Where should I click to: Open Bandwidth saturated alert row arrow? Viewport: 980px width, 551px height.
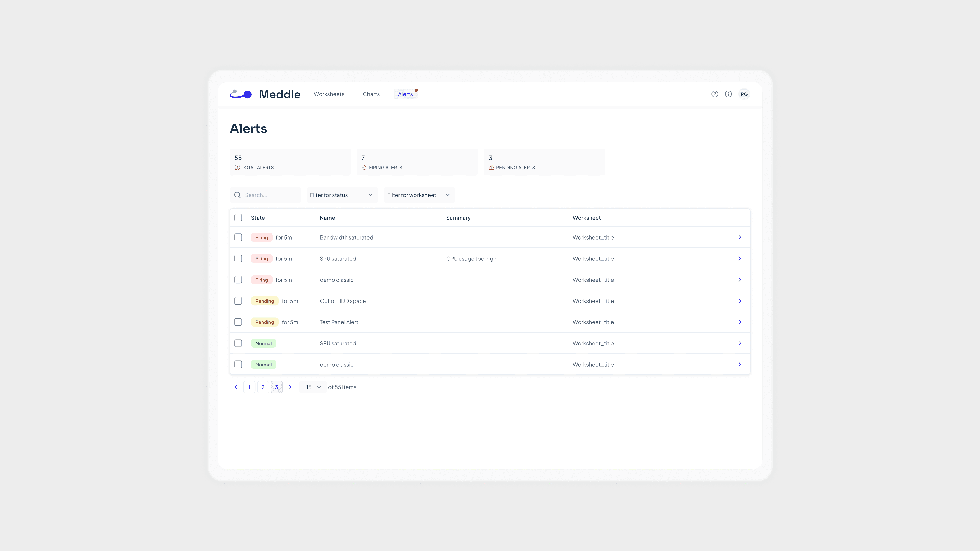(739, 237)
